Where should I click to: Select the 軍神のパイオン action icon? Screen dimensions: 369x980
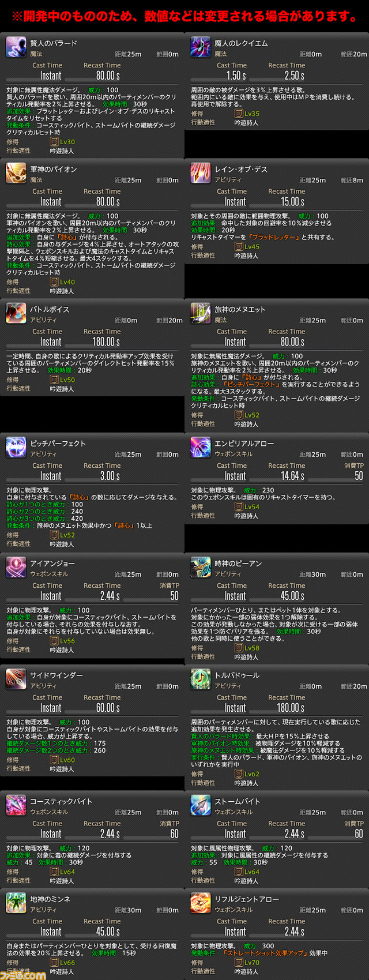tap(16, 174)
